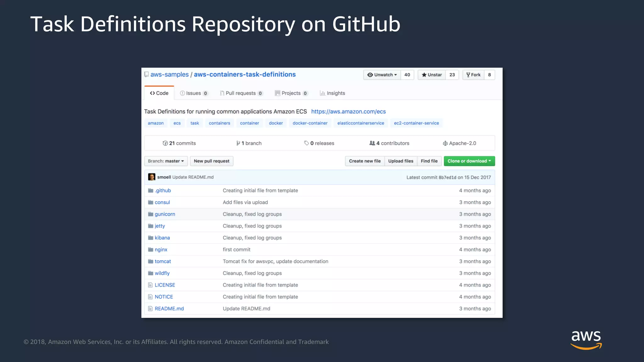Click the folder icon next to gunicorn
Image resolution: width=644 pixels, height=362 pixels.
pyautogui.click(x=151, y=214)
